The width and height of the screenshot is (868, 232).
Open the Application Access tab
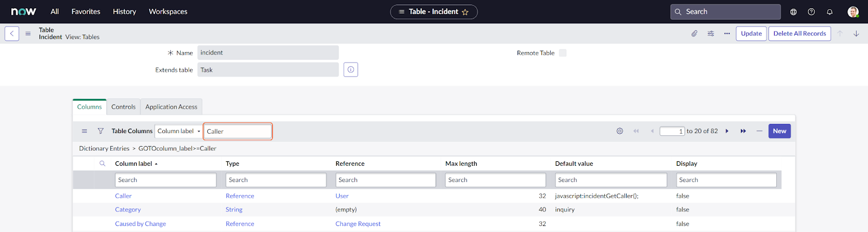[171, 107]
